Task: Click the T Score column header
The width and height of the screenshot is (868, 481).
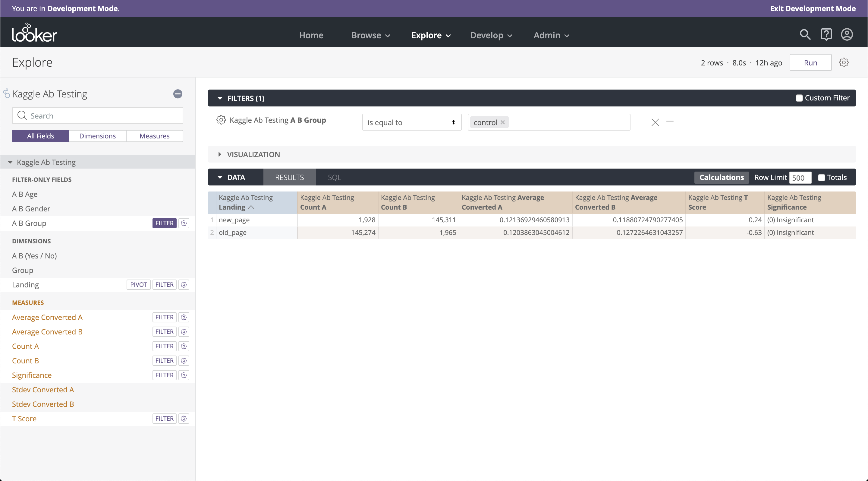Action: 725,203
